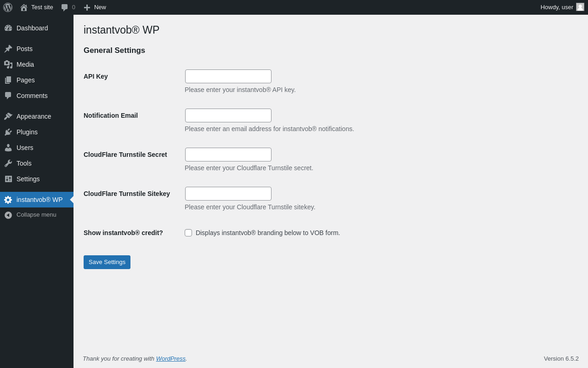Open the Users menu

click(x=37, y=148)
